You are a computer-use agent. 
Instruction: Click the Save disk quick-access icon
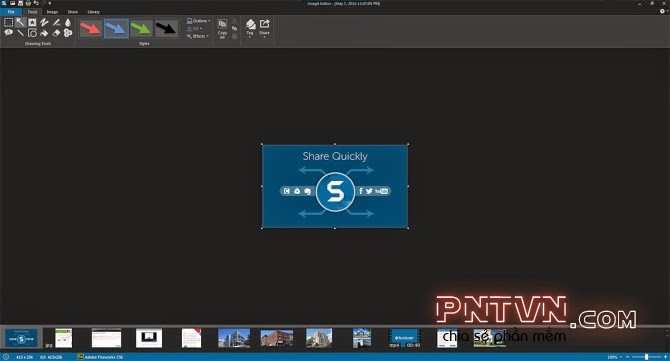click(20, 3)
